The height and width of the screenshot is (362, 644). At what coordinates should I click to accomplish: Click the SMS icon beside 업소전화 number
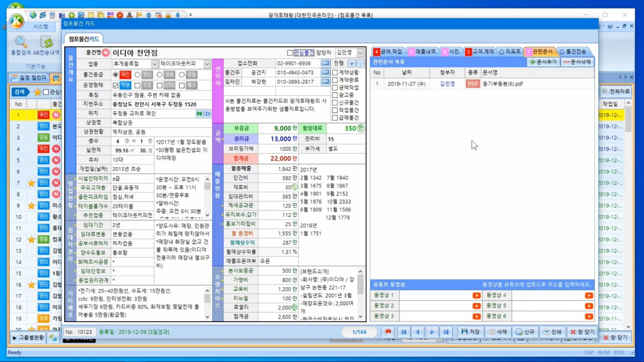[325, 64]
